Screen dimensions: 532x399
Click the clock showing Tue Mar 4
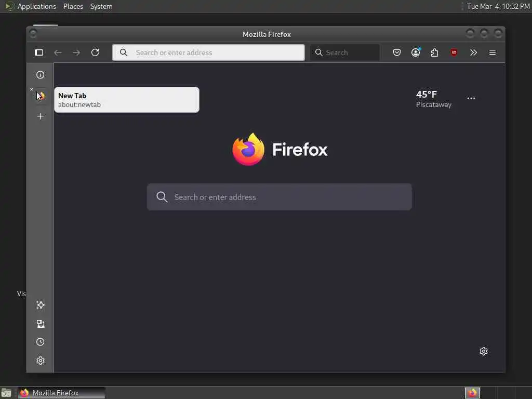coord(498,6)
